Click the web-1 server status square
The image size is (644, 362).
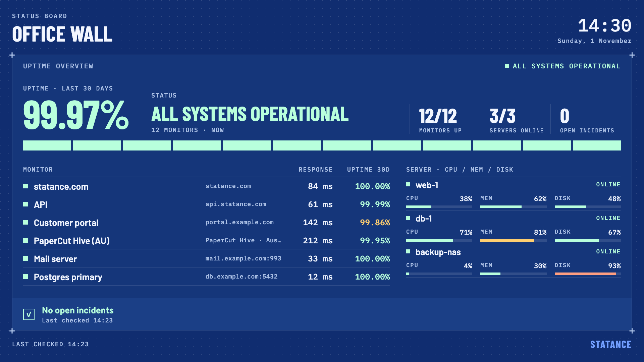click(x=408, y=184)
